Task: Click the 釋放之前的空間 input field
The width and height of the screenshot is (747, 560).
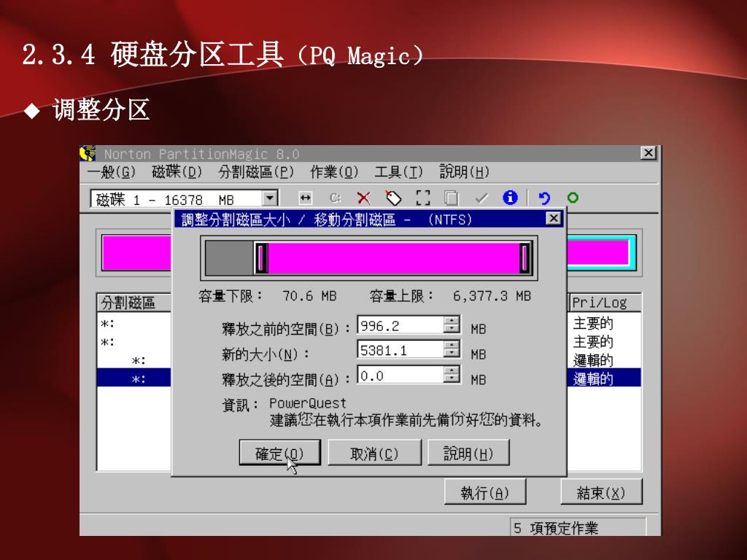Action: point(400,326)
